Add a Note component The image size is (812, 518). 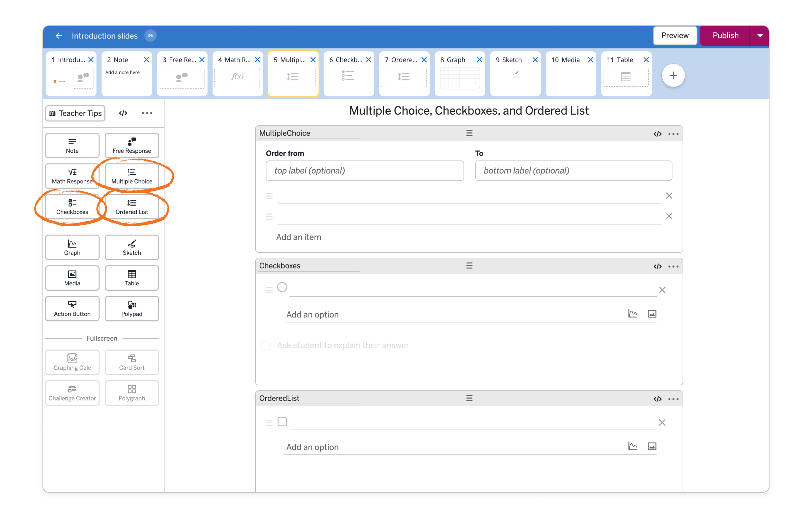pos(72,145)
